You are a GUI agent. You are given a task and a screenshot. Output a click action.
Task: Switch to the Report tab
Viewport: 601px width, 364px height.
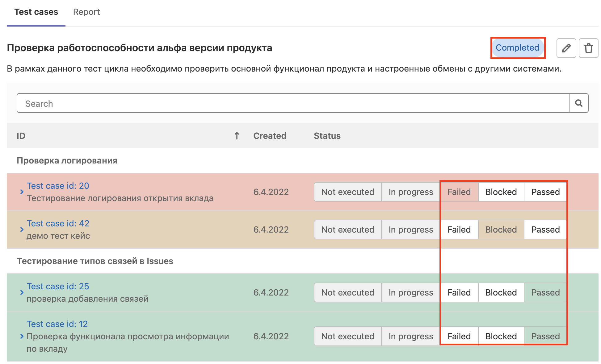[86, 12]
